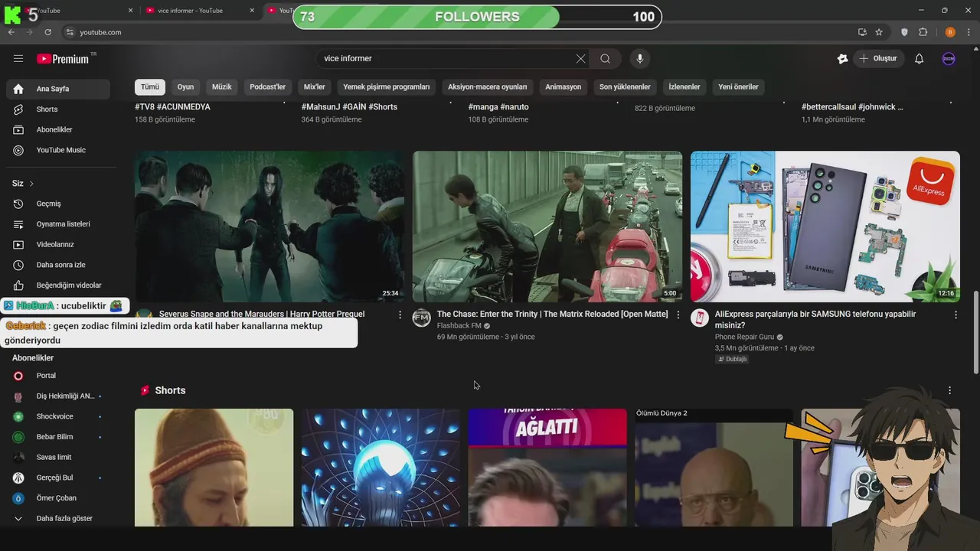This screenshot has width=980, height=551.
Task: Select the Yeni öneriler chip
Action: [x=738, y=87]
